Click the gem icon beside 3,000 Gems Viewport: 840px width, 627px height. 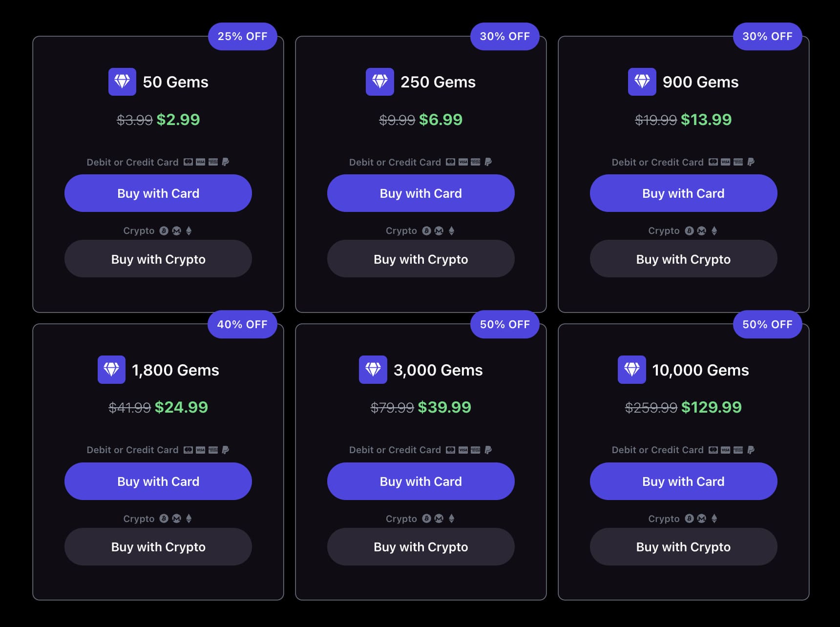[x=373, y=370]
